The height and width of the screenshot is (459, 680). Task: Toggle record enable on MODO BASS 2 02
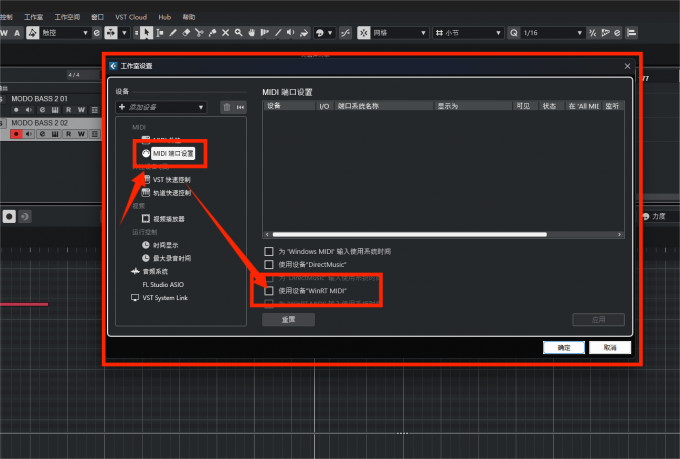point(16,134)
